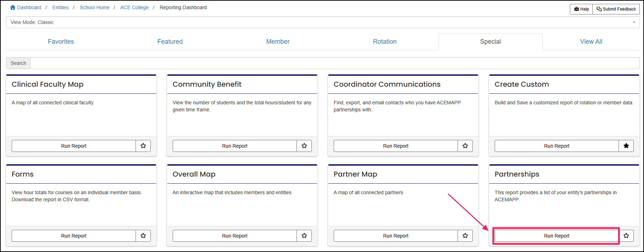Click the Create Custom card title
Viewport: 644px width, 252px height.
(522, 84)
